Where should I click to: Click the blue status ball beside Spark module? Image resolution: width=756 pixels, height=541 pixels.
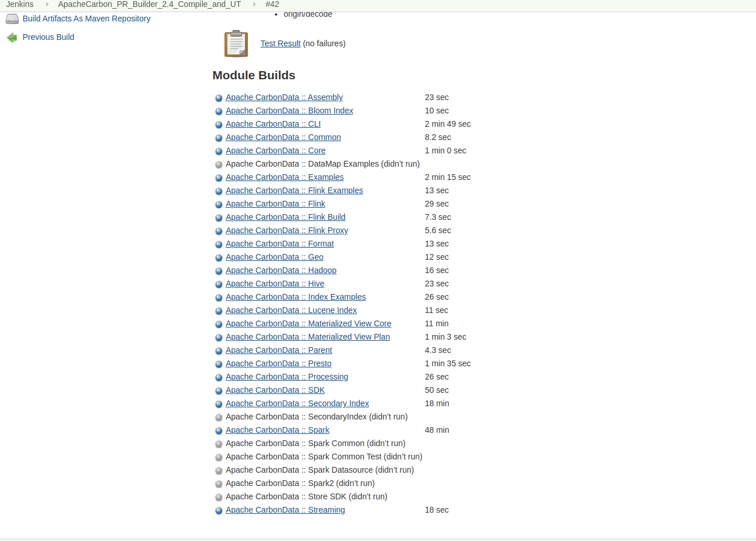point(219,430)
